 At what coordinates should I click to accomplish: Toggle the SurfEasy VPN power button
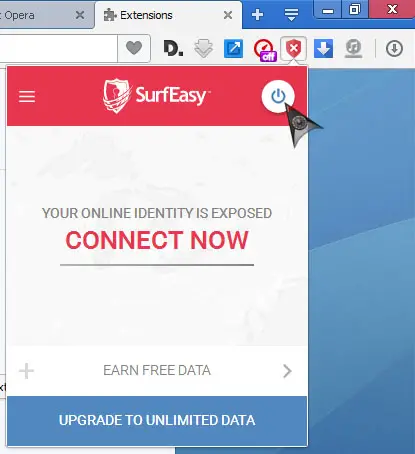coord(278,97)
